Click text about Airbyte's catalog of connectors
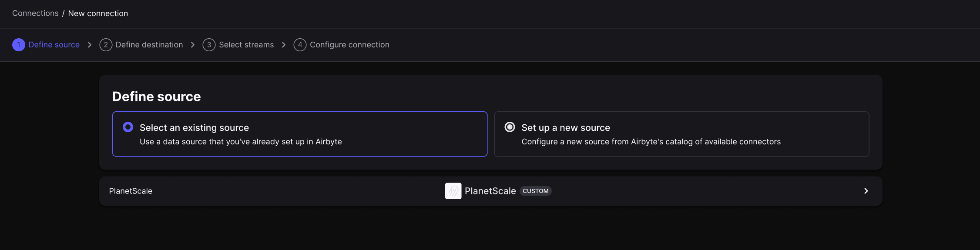980x250 pixels. pos(651,142)
